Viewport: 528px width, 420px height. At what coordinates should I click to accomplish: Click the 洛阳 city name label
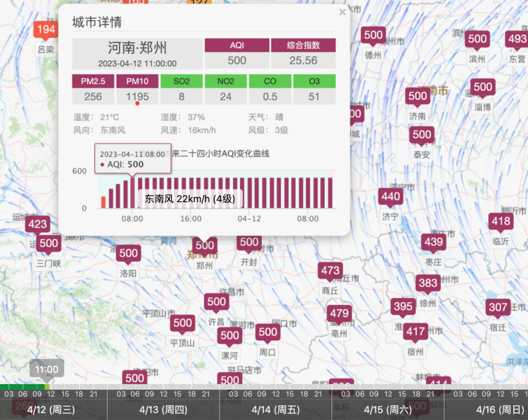128,274
